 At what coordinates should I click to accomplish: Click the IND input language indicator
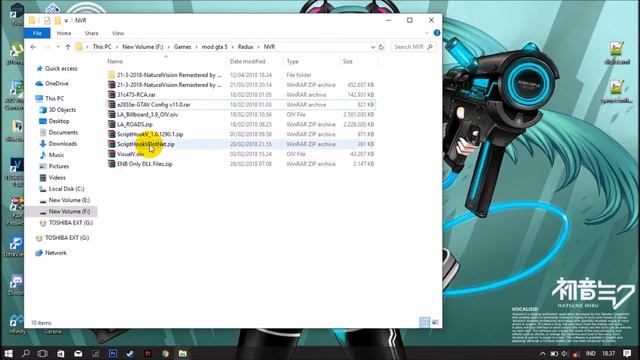[x=591, y=353]
